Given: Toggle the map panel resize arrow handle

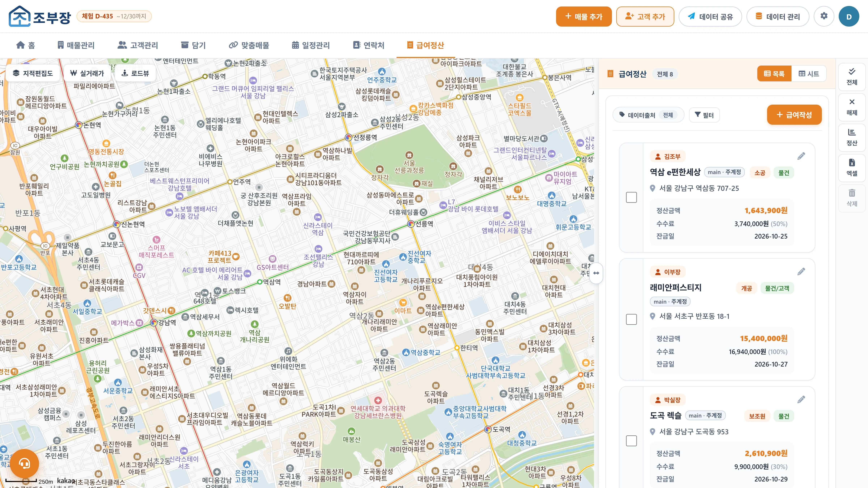Looking at the screenshot, I should [x=596, y=273].
